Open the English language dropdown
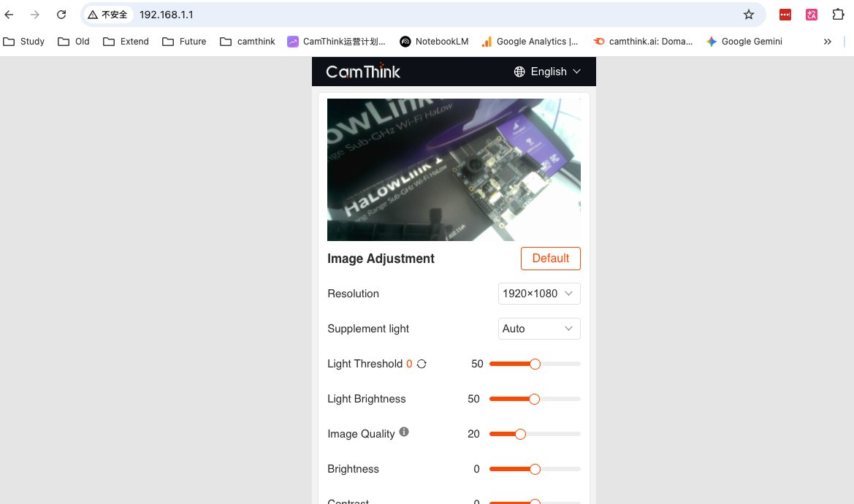Viewport: 854px width, 504px height. 547,72
